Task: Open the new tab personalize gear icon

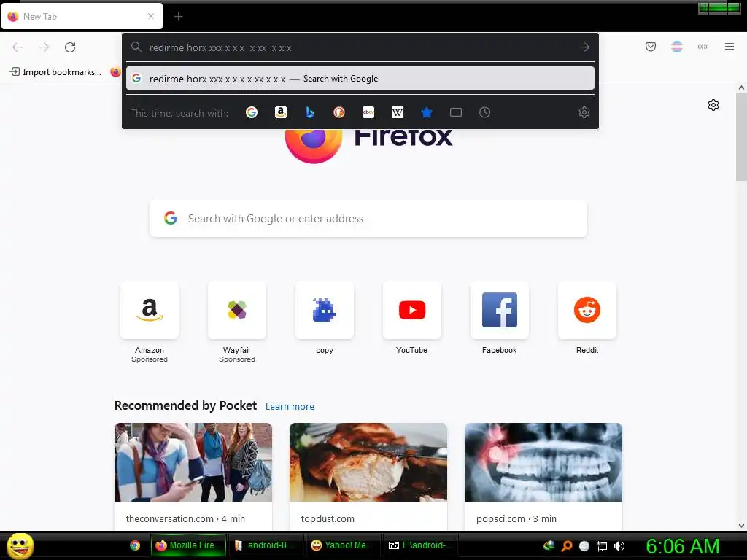Action: pos(713,105)
